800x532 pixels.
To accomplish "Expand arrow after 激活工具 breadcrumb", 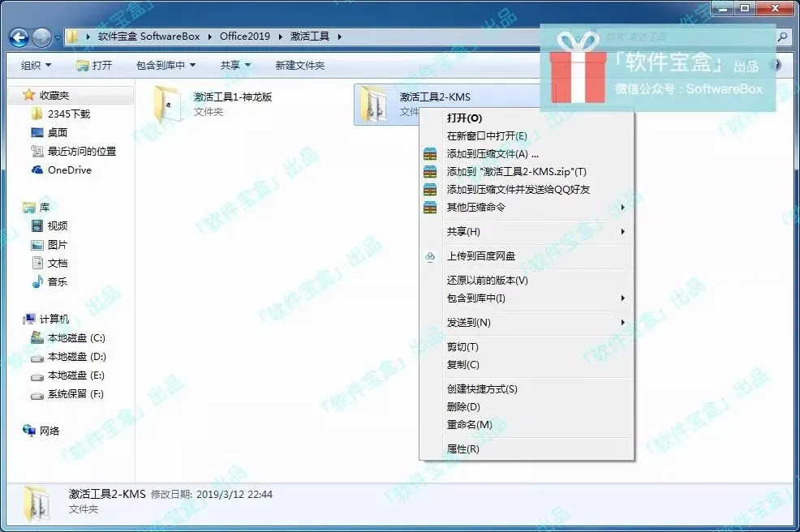I will [x=339, y=36].
